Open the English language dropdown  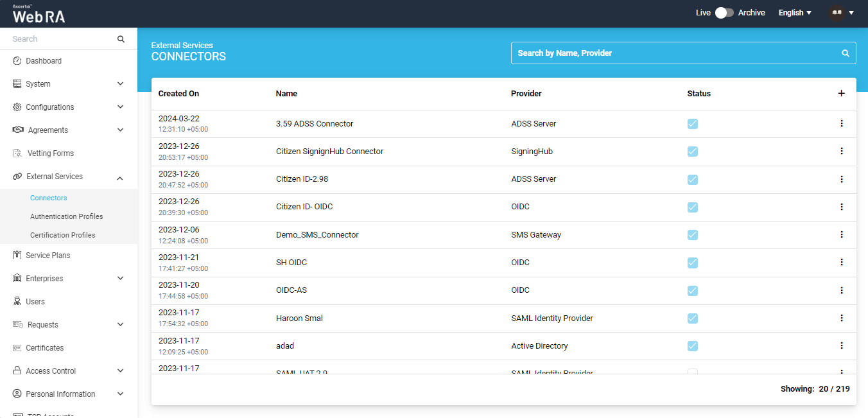(795, 13)
